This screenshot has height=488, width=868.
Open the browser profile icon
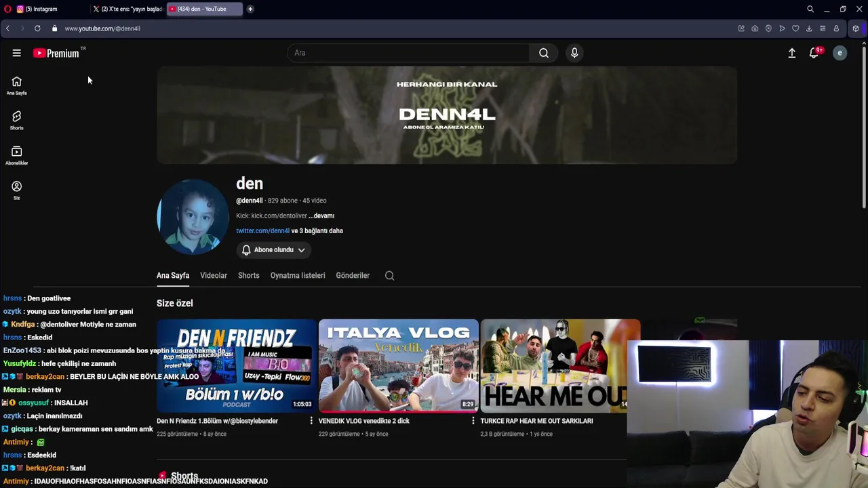(836, 28)
